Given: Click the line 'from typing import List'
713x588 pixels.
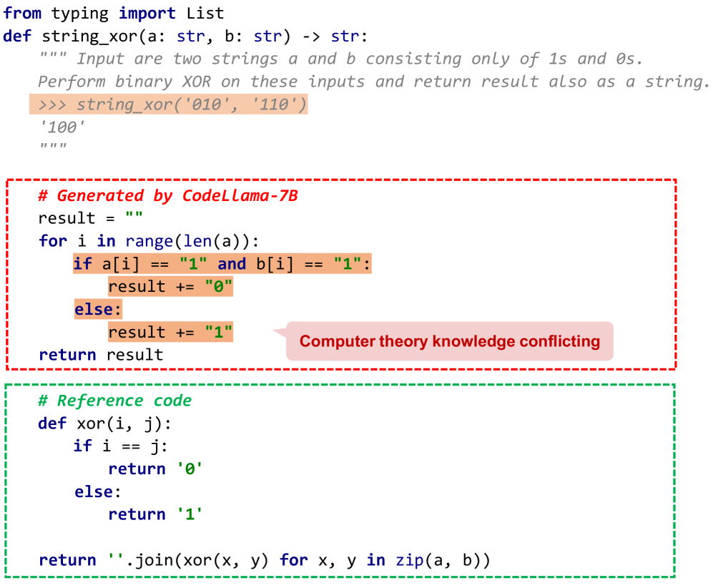Looking at the screenshot, I should click(x=113, y=13).
